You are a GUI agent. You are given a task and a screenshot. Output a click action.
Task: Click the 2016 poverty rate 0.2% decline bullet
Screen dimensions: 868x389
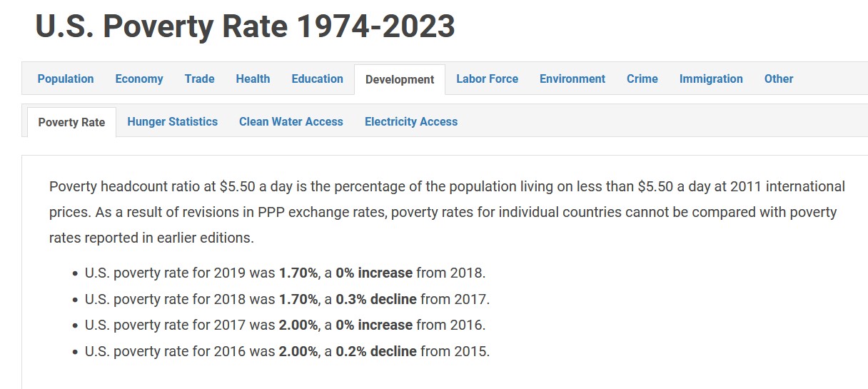tap(287, 351)
